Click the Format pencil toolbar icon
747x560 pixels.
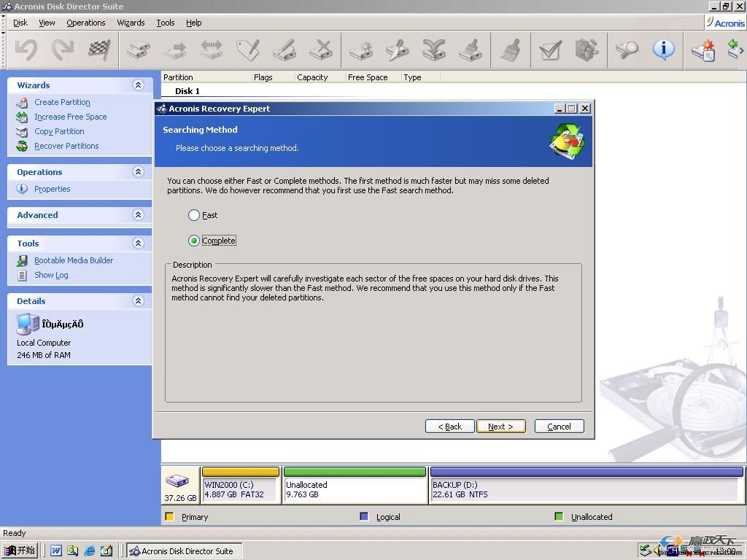[x=285, y=50]
